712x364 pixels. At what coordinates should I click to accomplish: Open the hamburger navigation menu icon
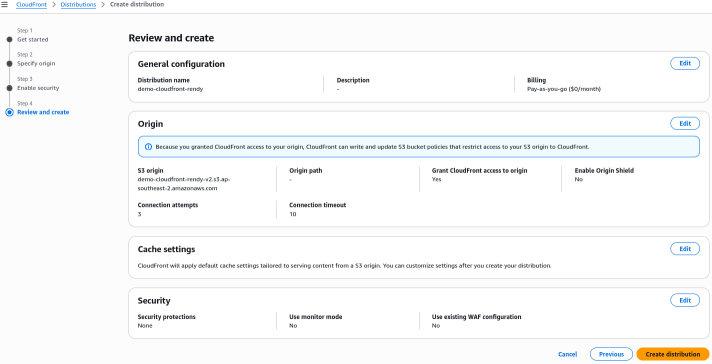pos(5,5)
